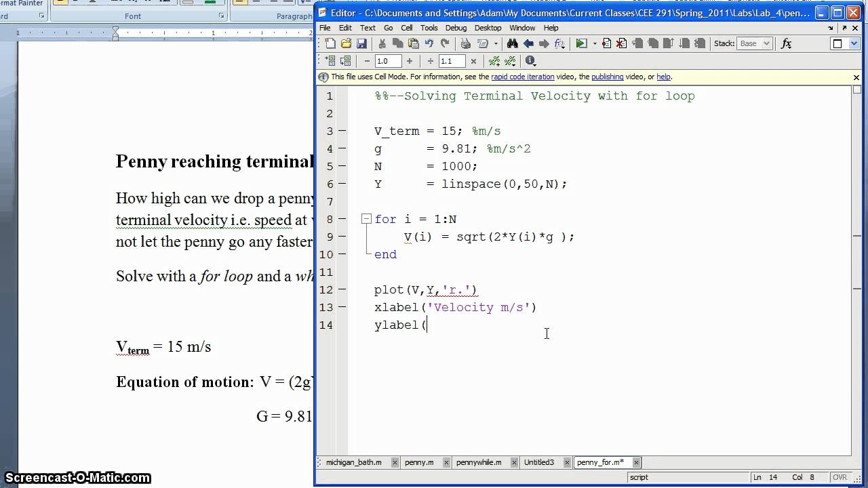The height and width of the screenshot is (488, 868).
Task: Close the penny_for.m tab
Action: coord(637,462)
